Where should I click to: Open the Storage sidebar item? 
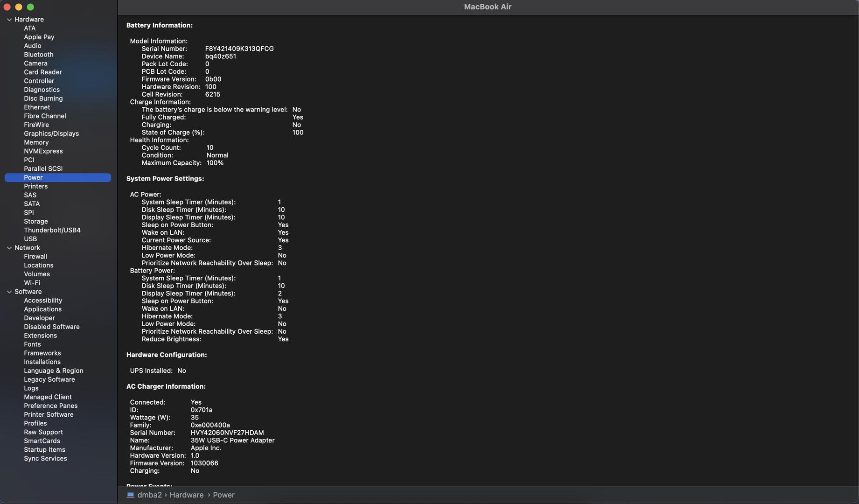coord(35,221)
